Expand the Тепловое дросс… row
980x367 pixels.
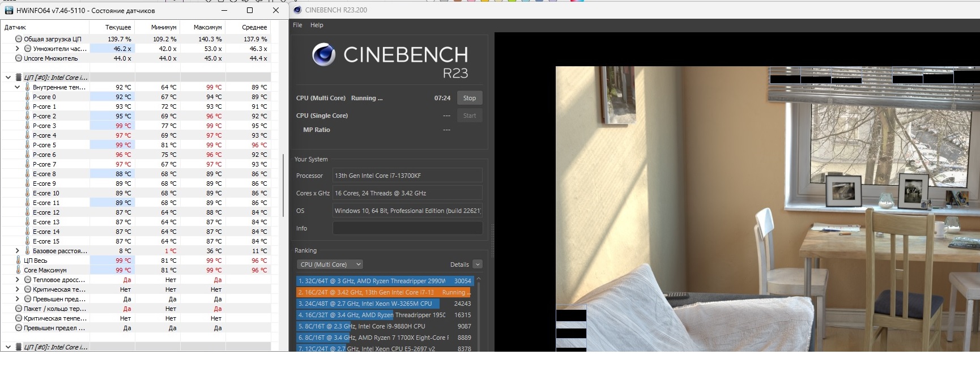17,280
